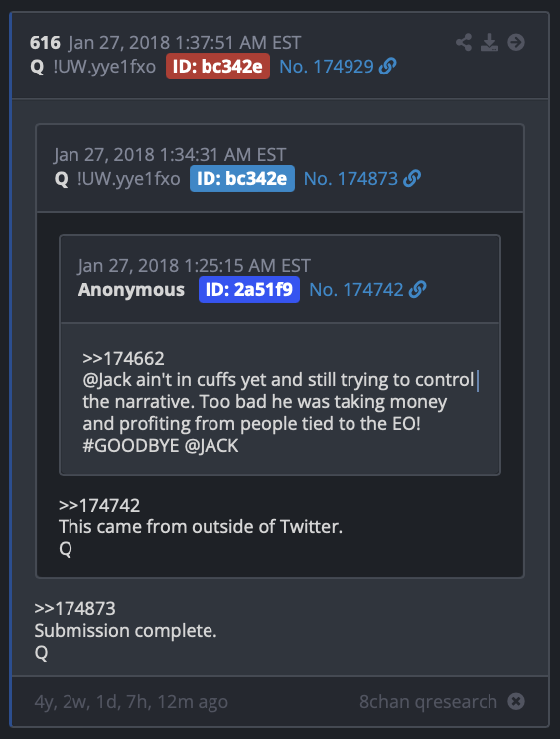Click the post number 616
560x739 pixels.
45,43
